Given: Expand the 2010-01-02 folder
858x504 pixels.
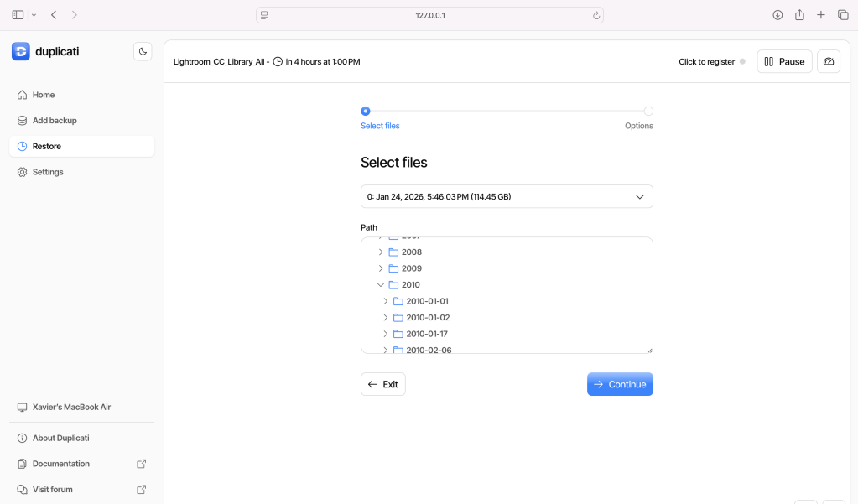Looking at the screenshot, I should tap(386, 318).
